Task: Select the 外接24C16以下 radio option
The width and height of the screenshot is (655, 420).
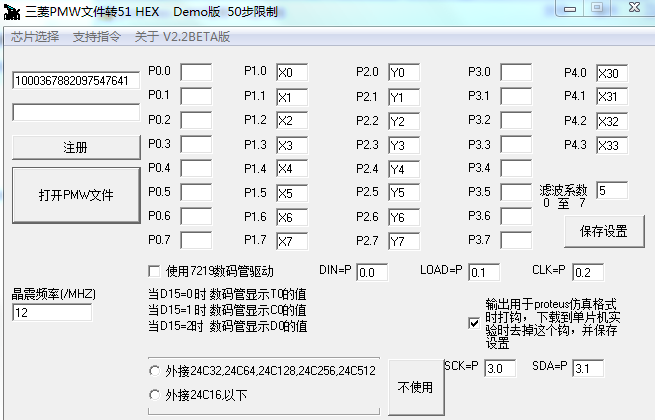Action: click(154, 395)
